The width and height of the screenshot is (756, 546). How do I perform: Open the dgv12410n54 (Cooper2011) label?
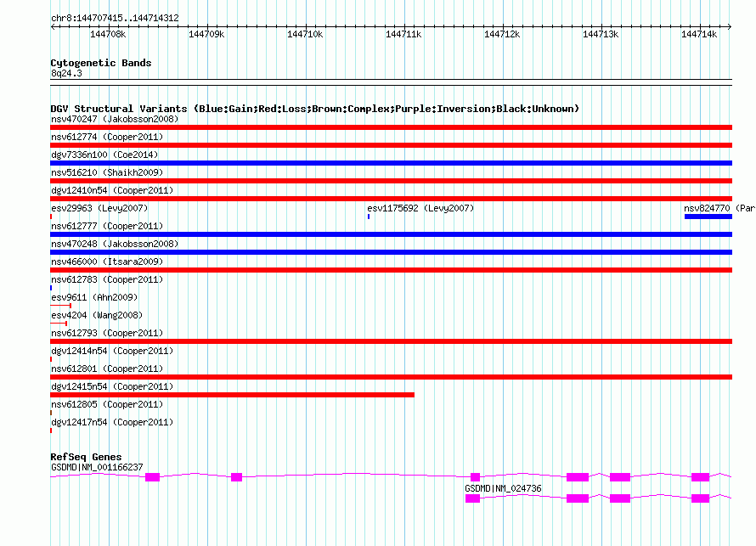112,190
